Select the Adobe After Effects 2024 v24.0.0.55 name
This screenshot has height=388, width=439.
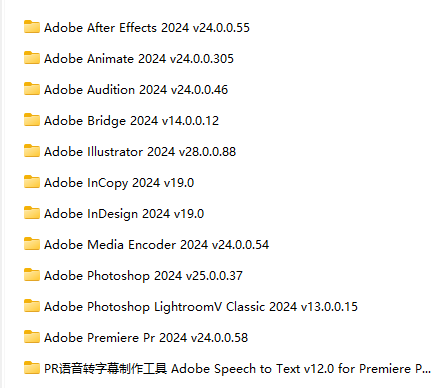[147, 28]
